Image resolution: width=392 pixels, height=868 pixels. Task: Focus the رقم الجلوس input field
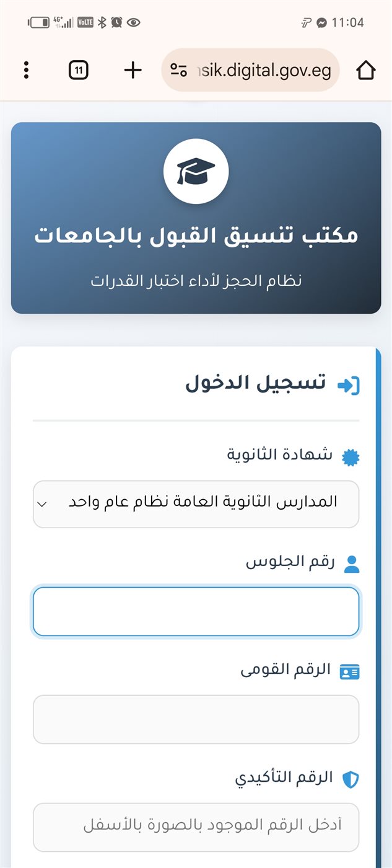196,612
